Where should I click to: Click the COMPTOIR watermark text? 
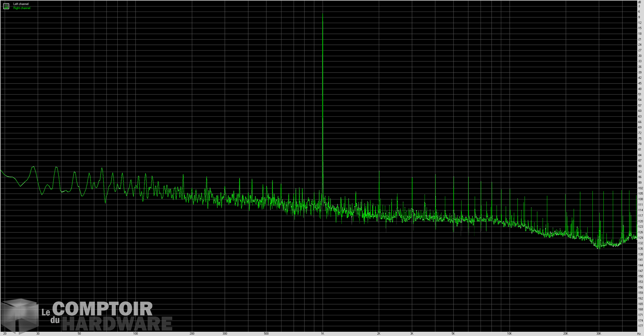(102, 309)
